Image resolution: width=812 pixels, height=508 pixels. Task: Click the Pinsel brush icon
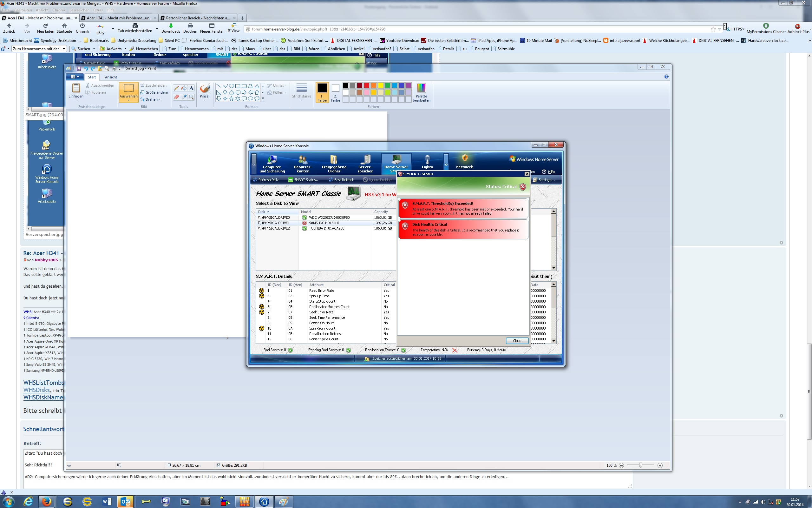204,88
